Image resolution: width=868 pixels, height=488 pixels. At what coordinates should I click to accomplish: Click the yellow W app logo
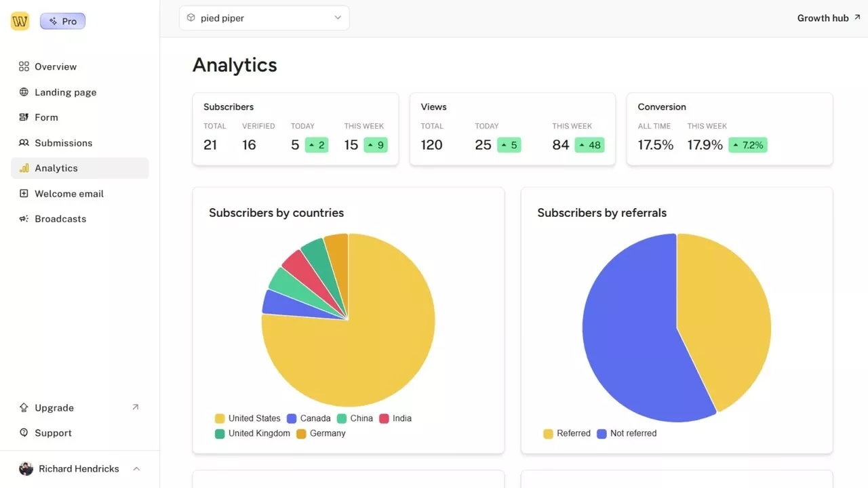[x=20, y=21]
